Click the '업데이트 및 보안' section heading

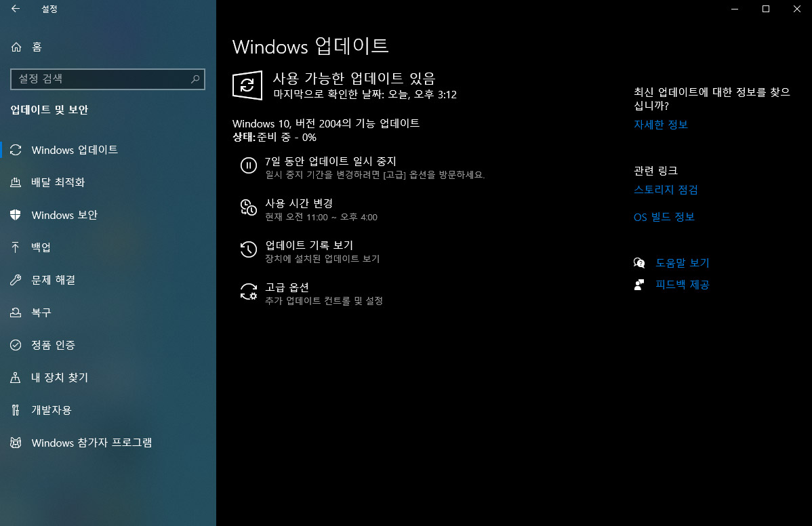pyautogui.click(x=49, y=110)
